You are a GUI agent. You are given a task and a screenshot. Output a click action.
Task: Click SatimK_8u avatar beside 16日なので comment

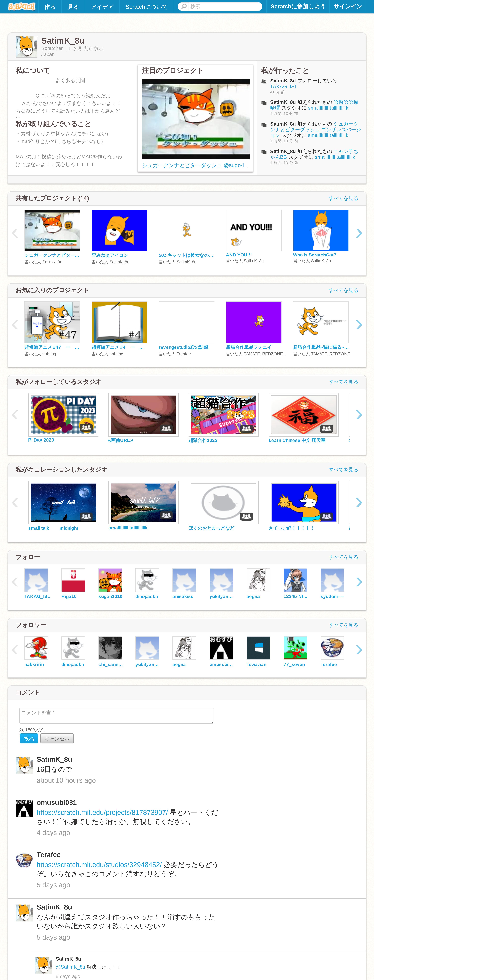pos(24,765)
